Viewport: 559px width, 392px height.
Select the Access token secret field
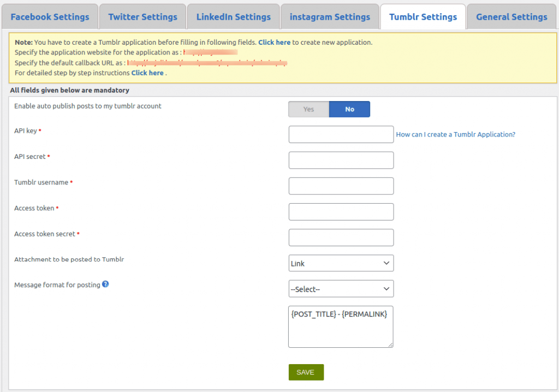tap(341, 237)
